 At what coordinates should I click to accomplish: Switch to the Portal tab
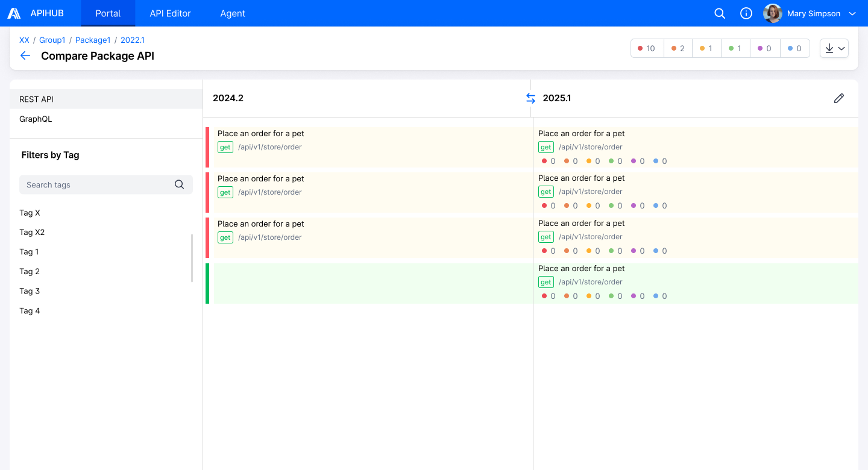(108, 13)
